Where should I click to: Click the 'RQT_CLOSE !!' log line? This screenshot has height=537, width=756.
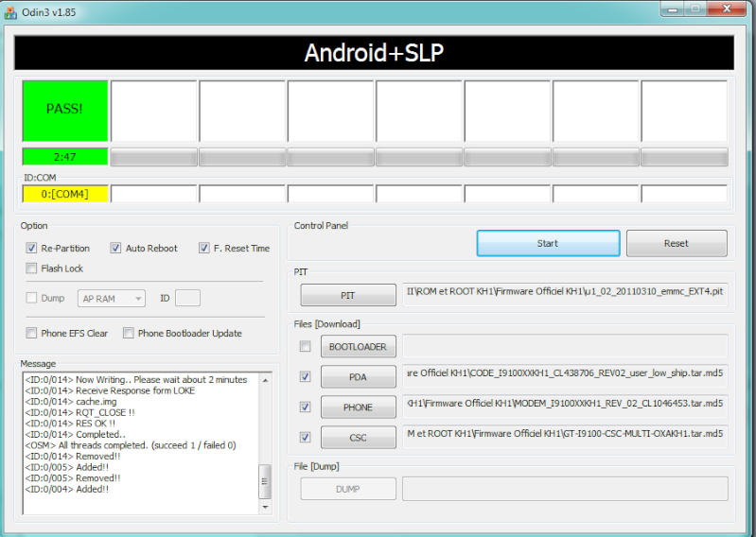[x=79, y=412]
